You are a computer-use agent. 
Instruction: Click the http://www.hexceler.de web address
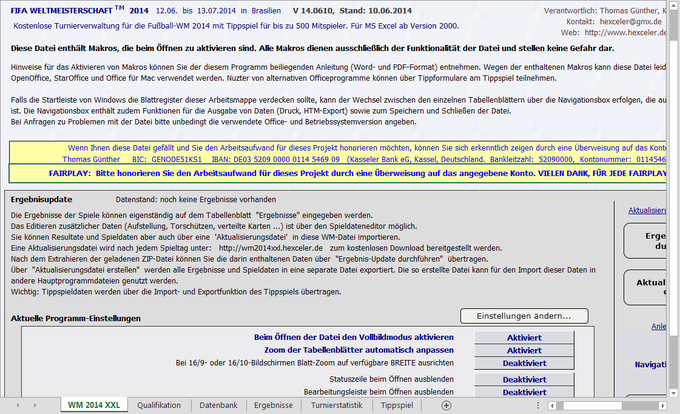pos(625,33)
